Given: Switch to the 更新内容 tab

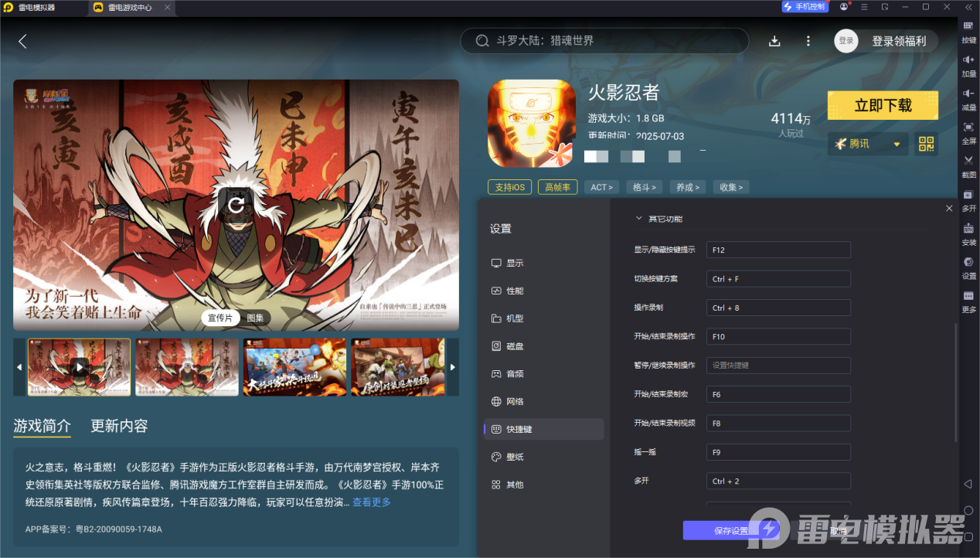Looking at the screenshot, I should click(x=119, y=426).
